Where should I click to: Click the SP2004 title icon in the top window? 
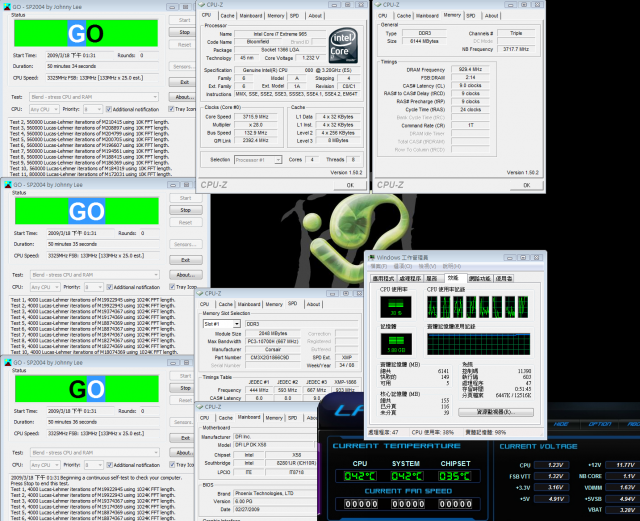(7, 7)
